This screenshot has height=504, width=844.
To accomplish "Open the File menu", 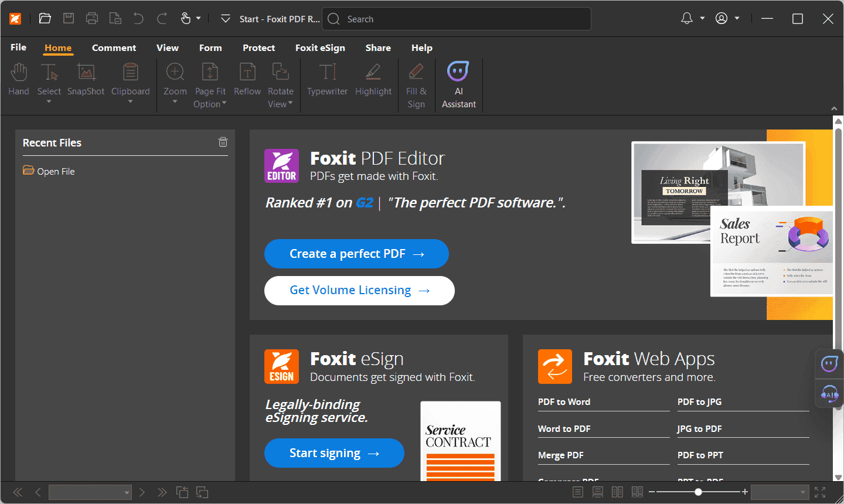I will click(x=19, y=47).
